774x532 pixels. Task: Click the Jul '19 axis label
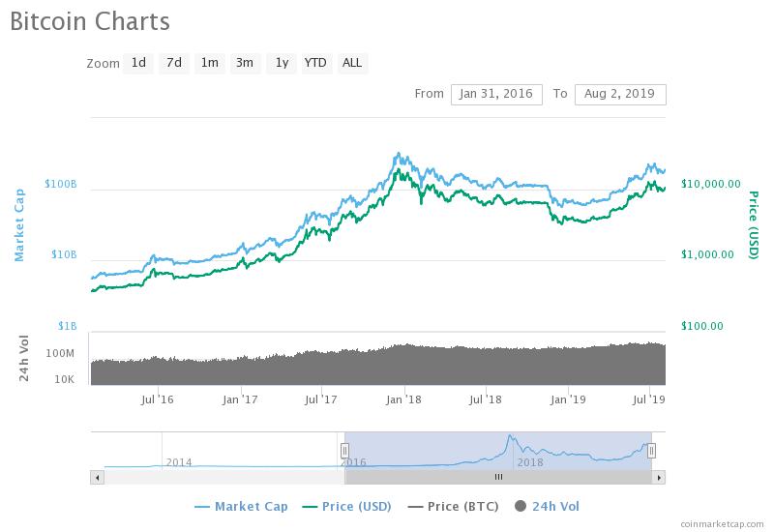pos(648,399)
